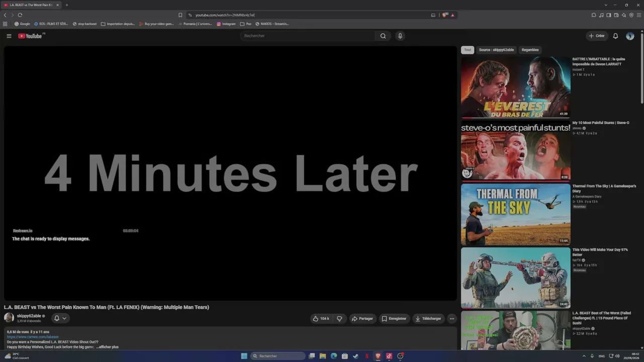Open EOS : FILMS ET SÉRI... bookmark
This screenshot has width=644, height=362.
51,24
